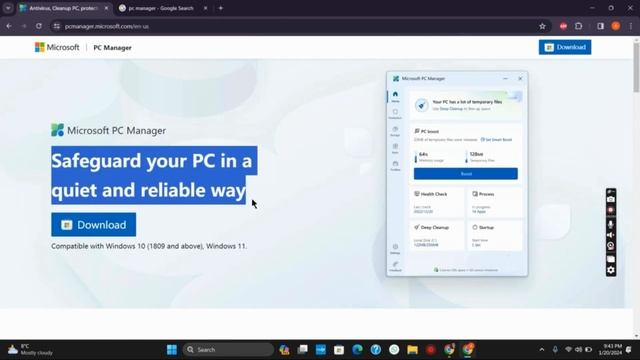View site information icon in address bar
640x360 pixels.
coord(57,26)
